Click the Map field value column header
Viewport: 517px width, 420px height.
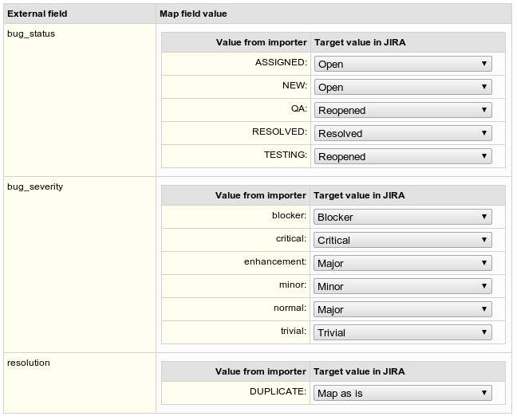(193, 14)
